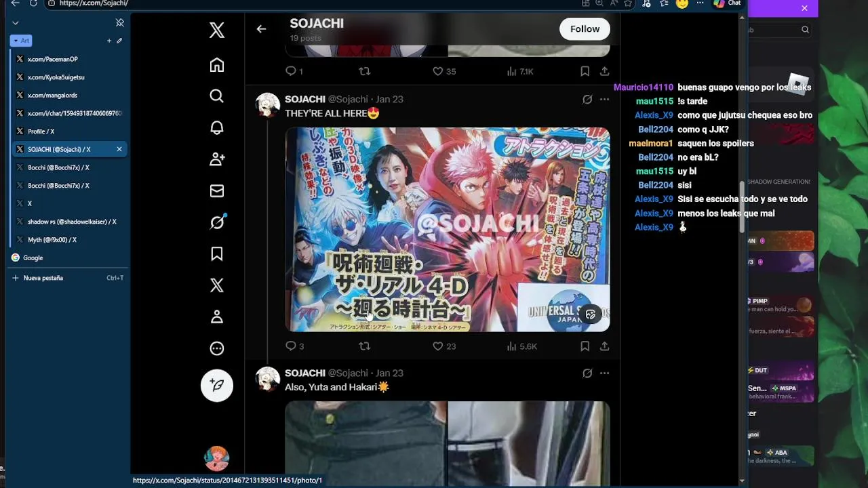Add new tab to Art group
The width and height of the screenshot is (868, 488).
click(x=108, y=41)
